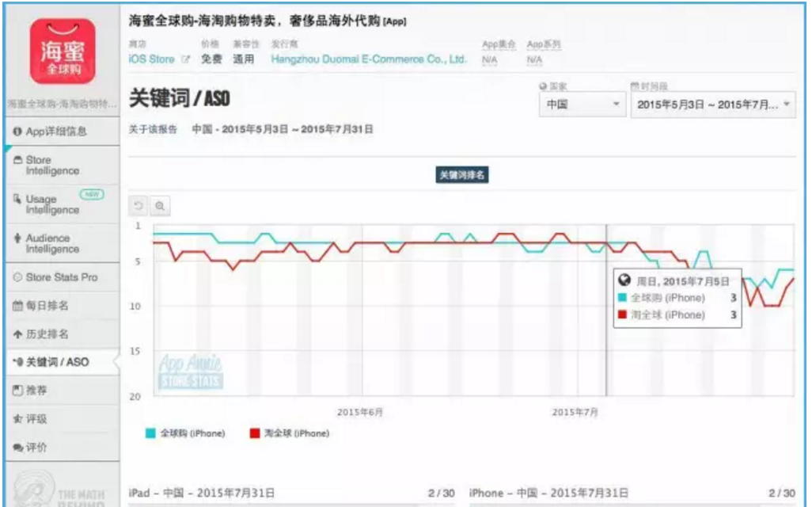This screenshot has height=507, width=812.
Task: Toggle the 全球购 (iPhone) legend entry below chart
Action: (x=185, y=433)
